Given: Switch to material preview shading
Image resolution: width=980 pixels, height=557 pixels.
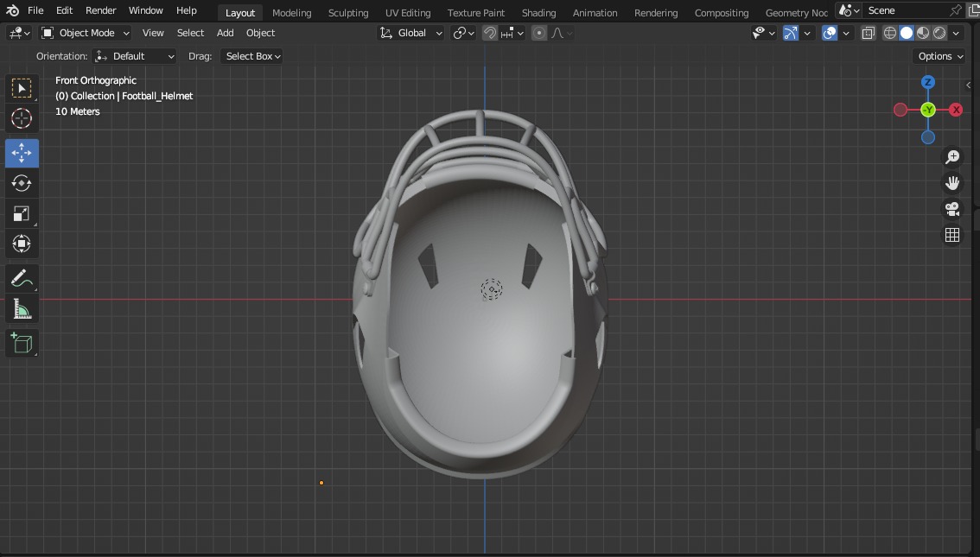Looking at the screenshot, I should [923, 33].
